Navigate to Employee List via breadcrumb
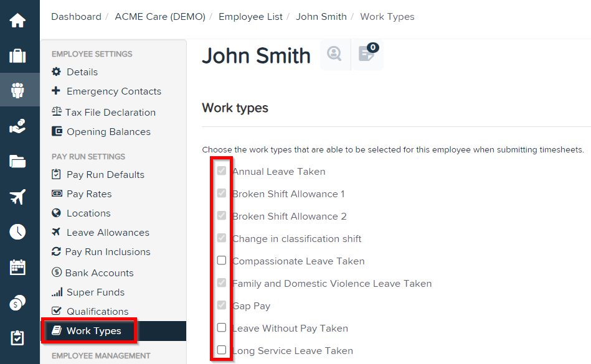 point(250,17)
